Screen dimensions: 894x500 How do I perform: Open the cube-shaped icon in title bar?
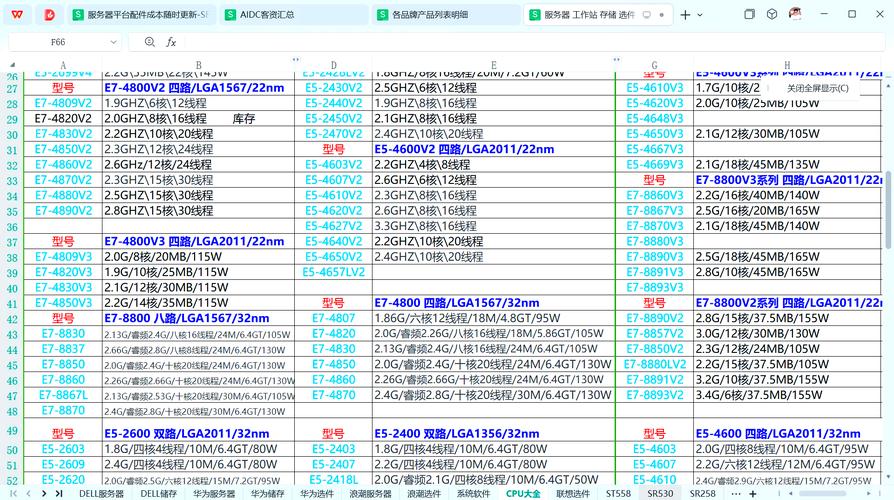(772, 15)
